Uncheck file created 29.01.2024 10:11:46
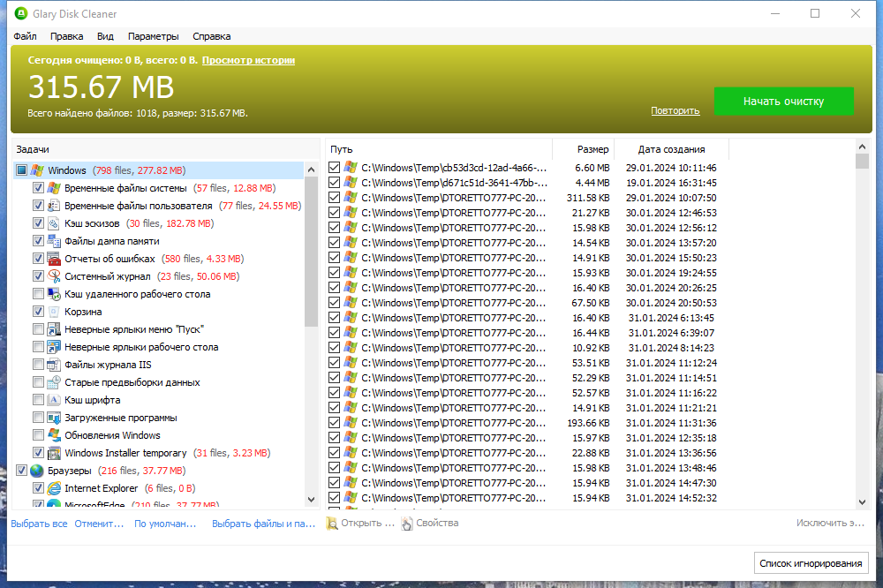This screenshot has width=883, height=588. tap(334, 168)
